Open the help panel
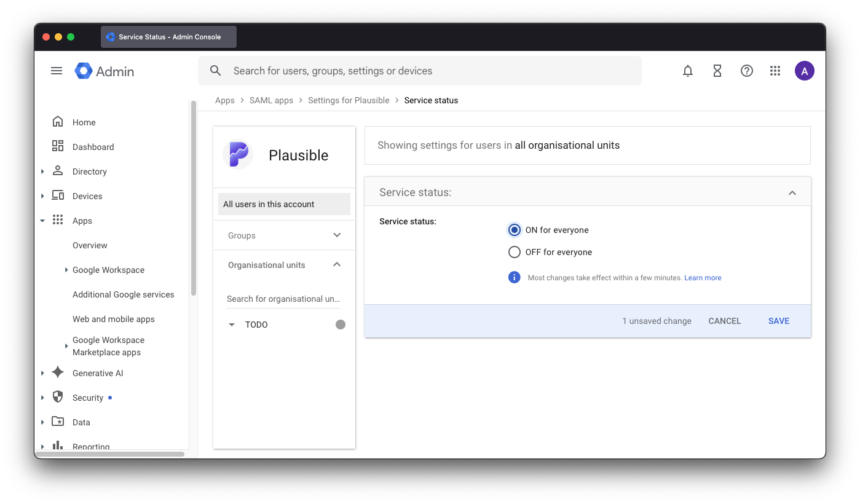Image resolution: width=860 pixels, height=504 pixels. [x=746, y=71]
